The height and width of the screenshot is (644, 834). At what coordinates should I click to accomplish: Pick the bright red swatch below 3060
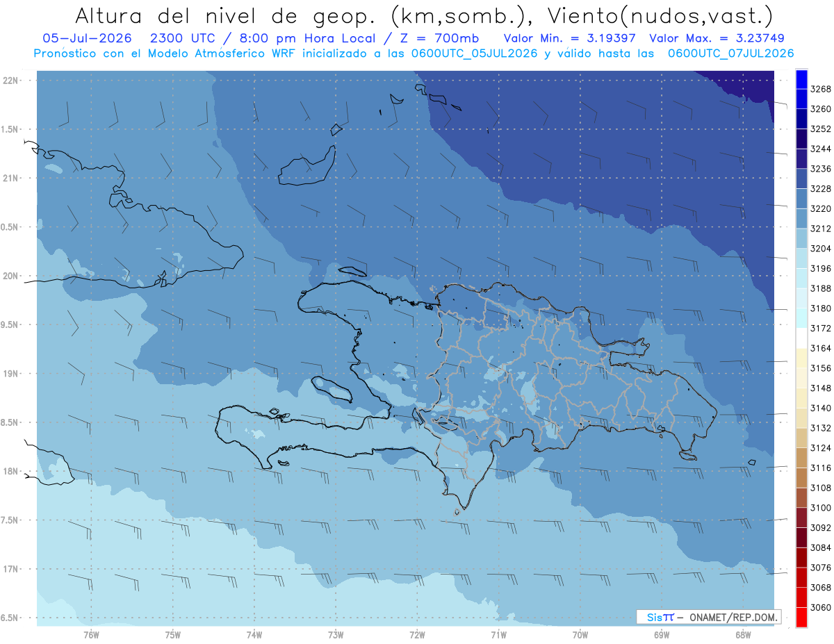(x=801, y=617)
